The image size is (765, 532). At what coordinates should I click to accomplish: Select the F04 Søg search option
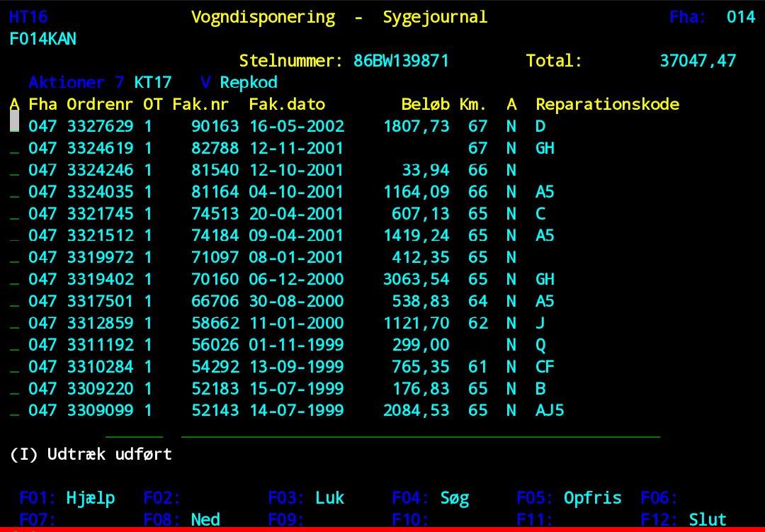coord(430,498)
